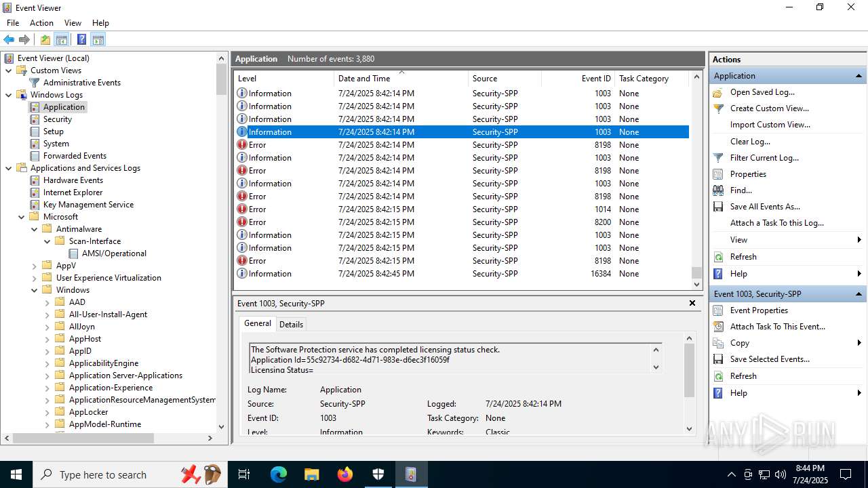Image resolution: width=868 pixels, height=488 pixels.
Task: Sort events by Level column header
Action: point(283,79)
